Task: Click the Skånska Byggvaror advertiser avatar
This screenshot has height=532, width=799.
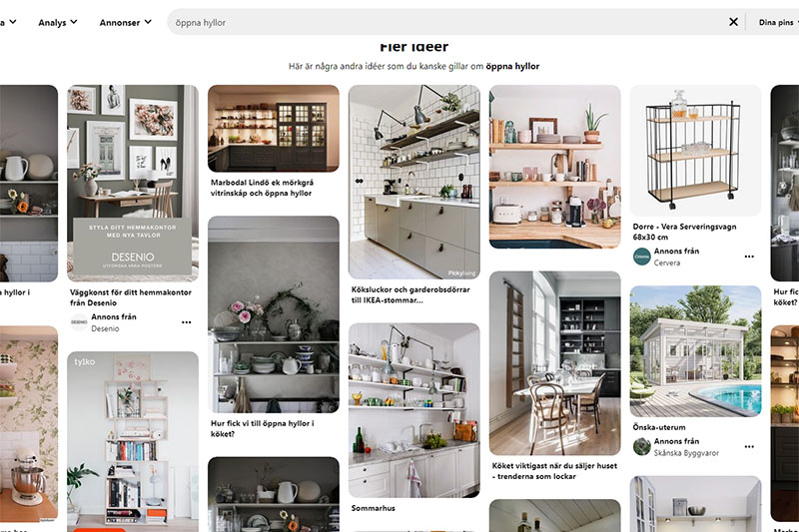Action: (x=642, y=446)
